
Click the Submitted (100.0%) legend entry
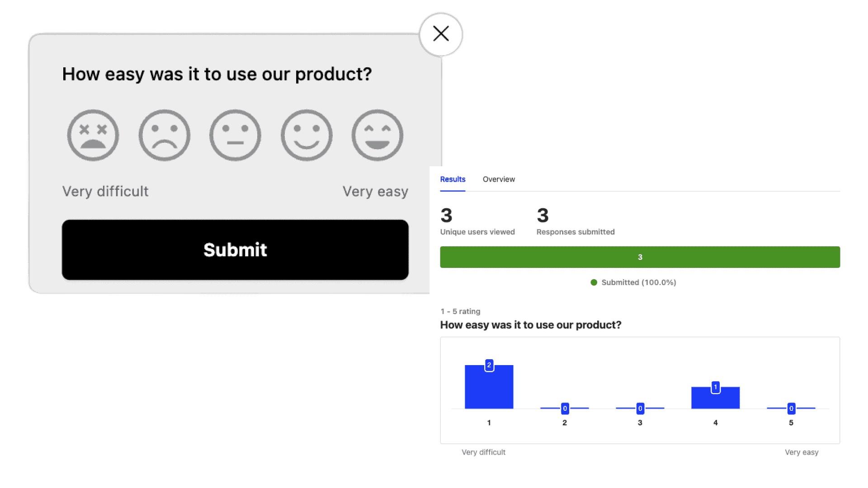[633, 282]
